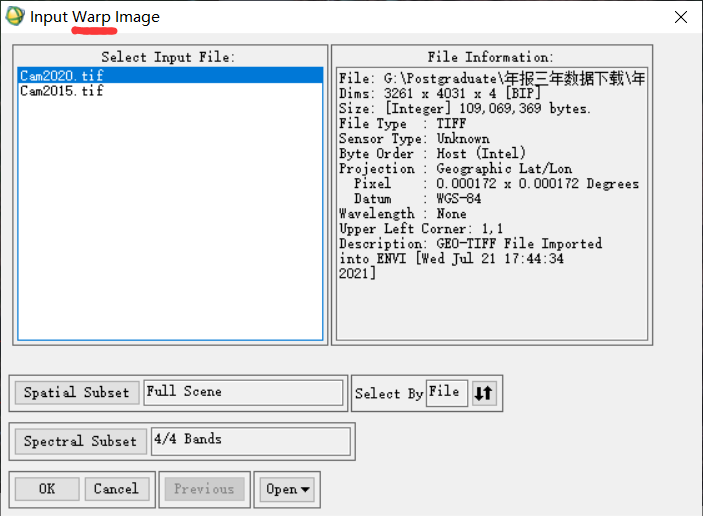Screen dimensions: 703x516
Task: Cancel the Input Warp Image dialog
Action: (x=116, y=489)
